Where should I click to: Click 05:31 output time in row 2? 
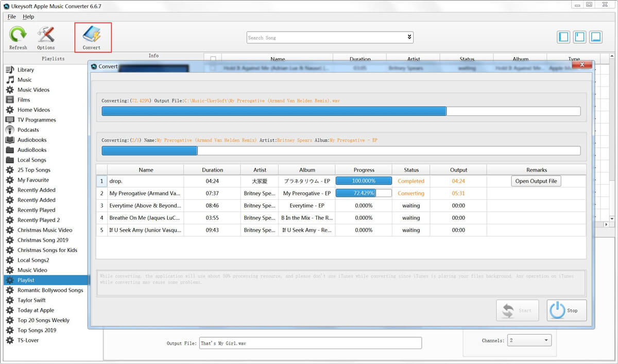pyautogui.click(x=458, y=194)
